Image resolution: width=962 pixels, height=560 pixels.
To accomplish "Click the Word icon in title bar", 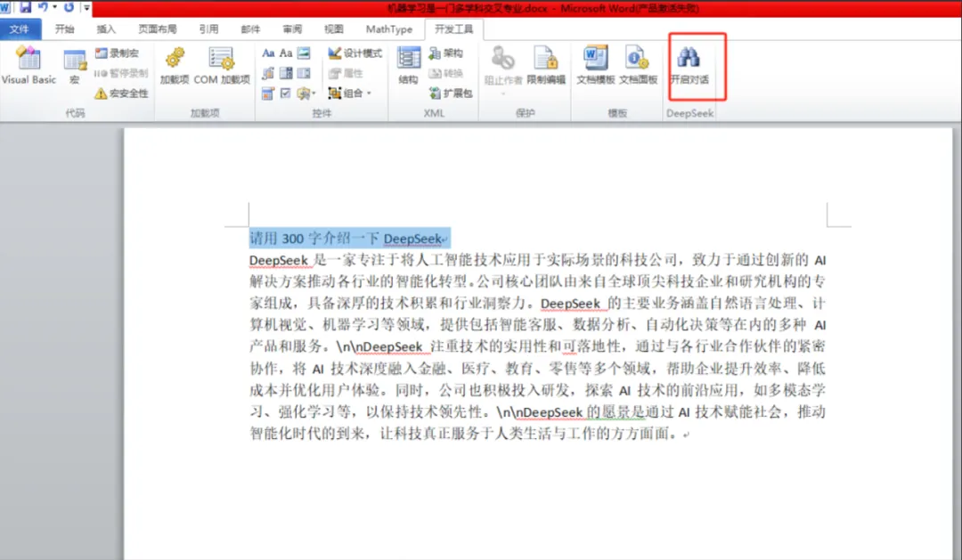I will click(5, 7).
